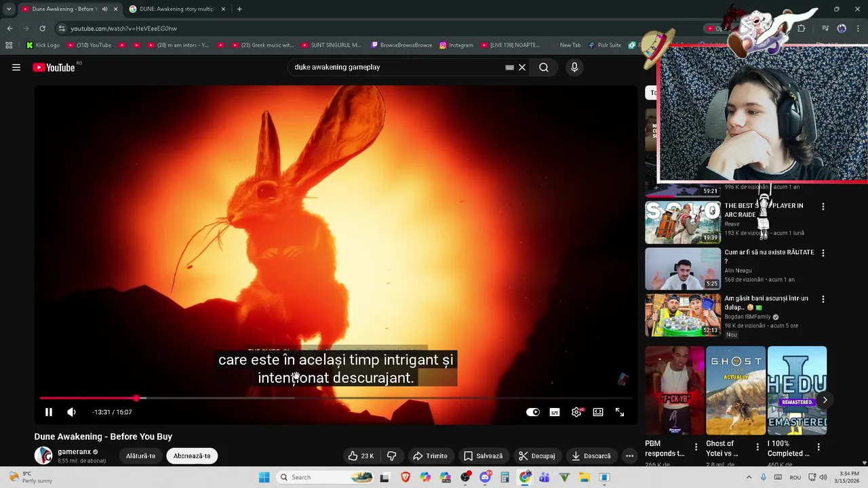This screenshot has height=488, width=868.
Task: Open options for 'I 100% Completed' short
Action: click(818, 447)
